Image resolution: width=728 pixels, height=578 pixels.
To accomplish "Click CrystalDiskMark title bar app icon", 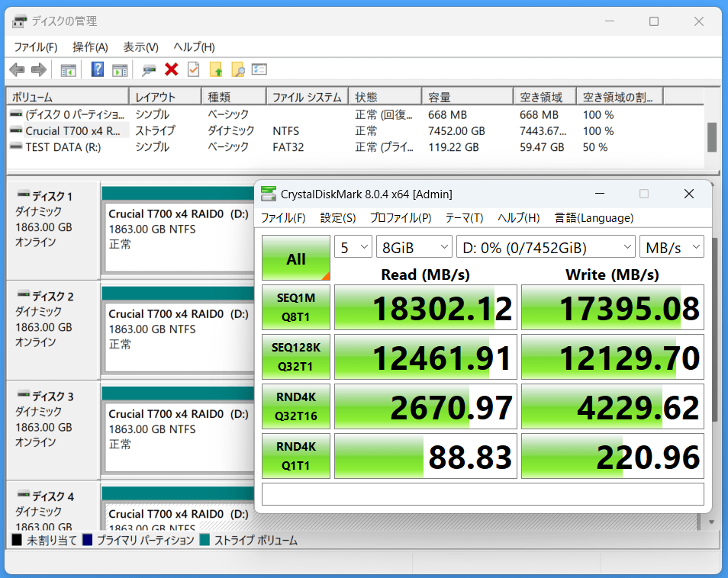I will pos(269,194).
